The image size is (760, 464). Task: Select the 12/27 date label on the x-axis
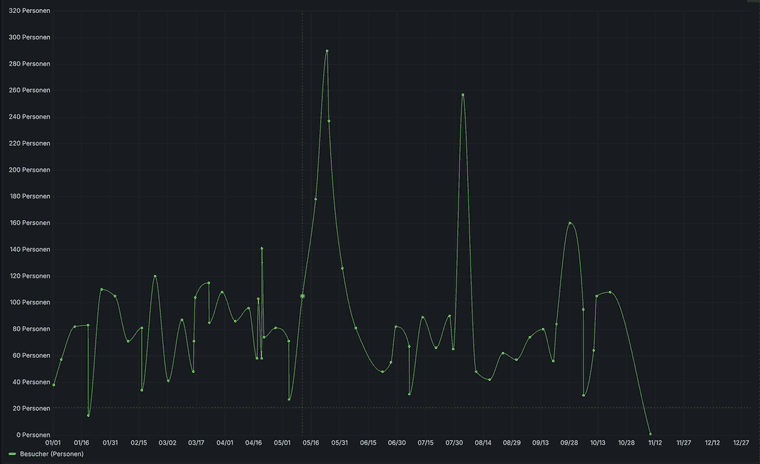[741, 442]
